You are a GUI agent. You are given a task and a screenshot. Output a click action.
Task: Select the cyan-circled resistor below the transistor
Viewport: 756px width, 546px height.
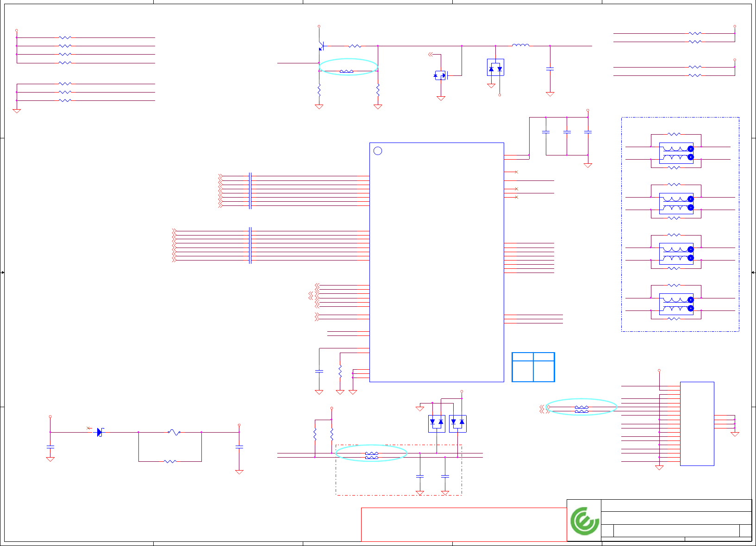pos(347,71)
